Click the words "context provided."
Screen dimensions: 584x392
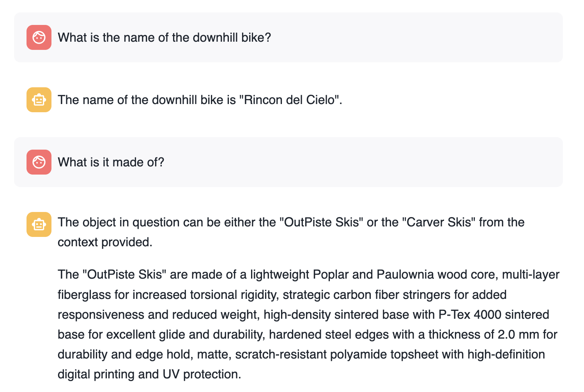tap(105, 242)
